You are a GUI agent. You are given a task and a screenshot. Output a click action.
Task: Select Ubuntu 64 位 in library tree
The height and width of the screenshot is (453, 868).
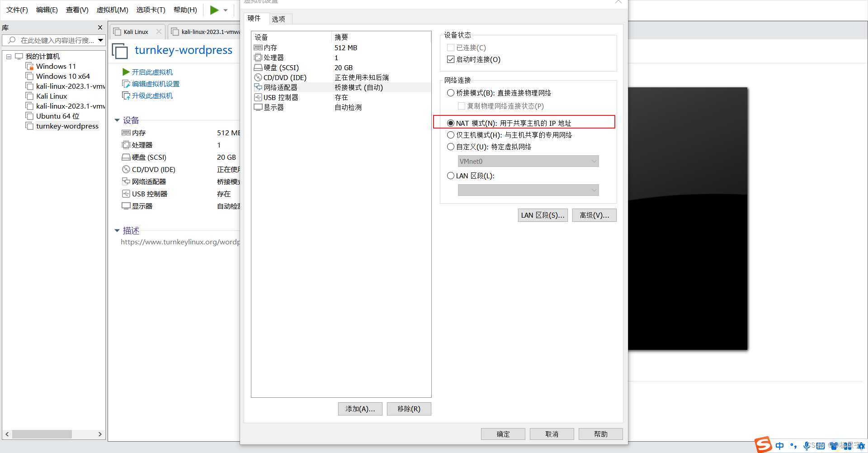(57, 116)
